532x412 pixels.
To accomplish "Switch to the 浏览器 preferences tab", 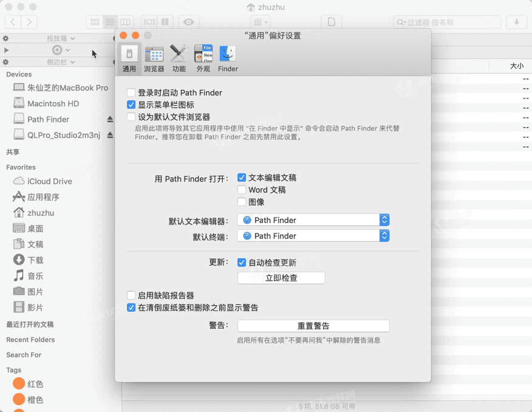I will 154,59.
